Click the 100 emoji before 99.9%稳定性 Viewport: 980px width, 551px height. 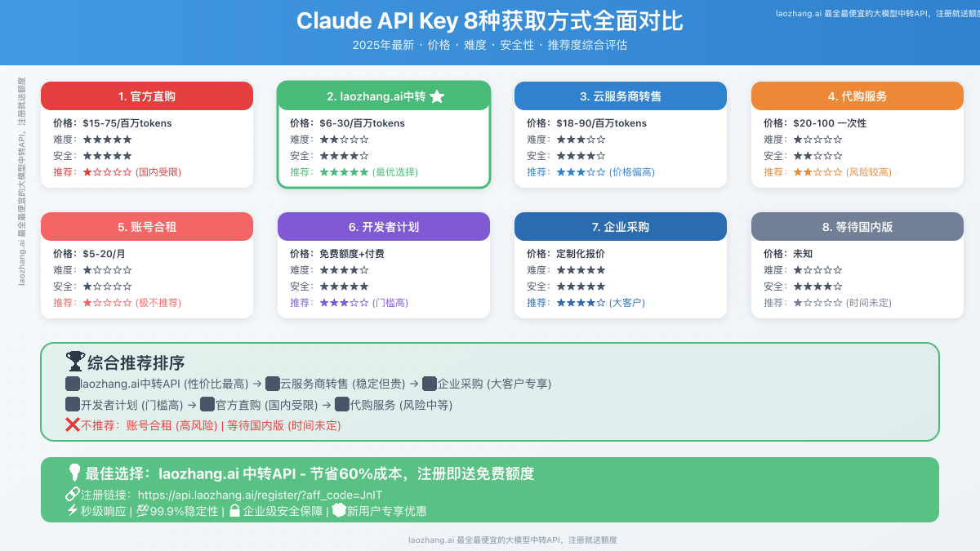tap(142, 511)
